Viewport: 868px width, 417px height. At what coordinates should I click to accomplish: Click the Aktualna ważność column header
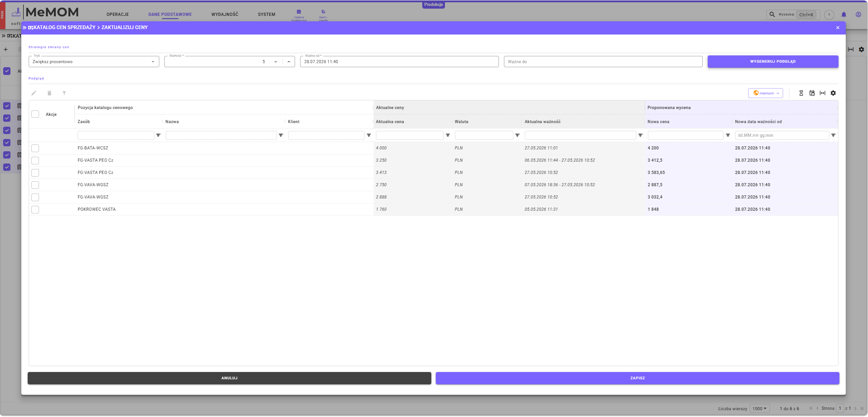pyautogui.click(x=542, y=122)
